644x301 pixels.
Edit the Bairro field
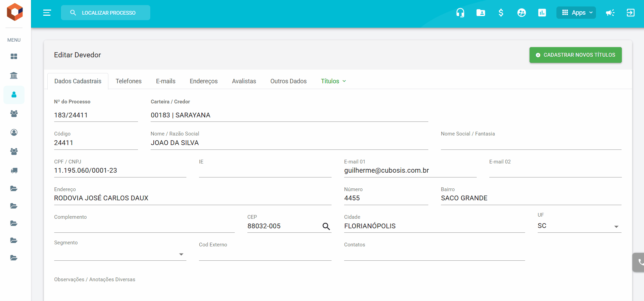[531, 198]
